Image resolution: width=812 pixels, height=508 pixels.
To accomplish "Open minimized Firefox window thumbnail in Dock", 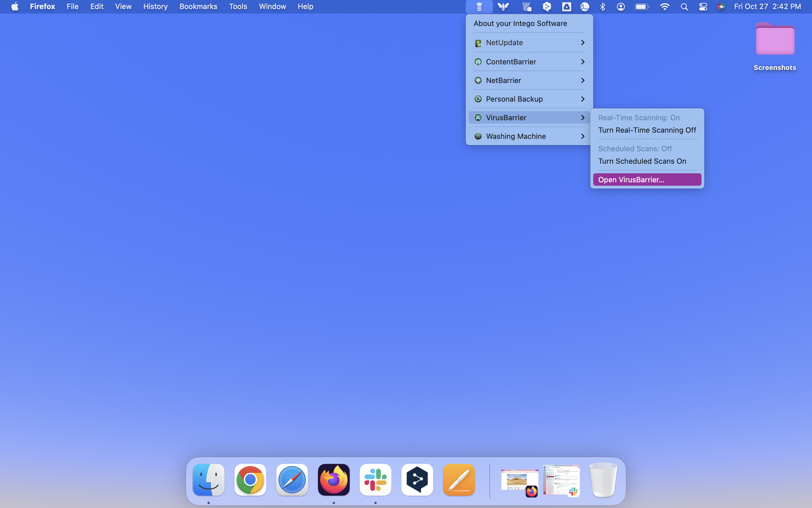I will point(519,483).
